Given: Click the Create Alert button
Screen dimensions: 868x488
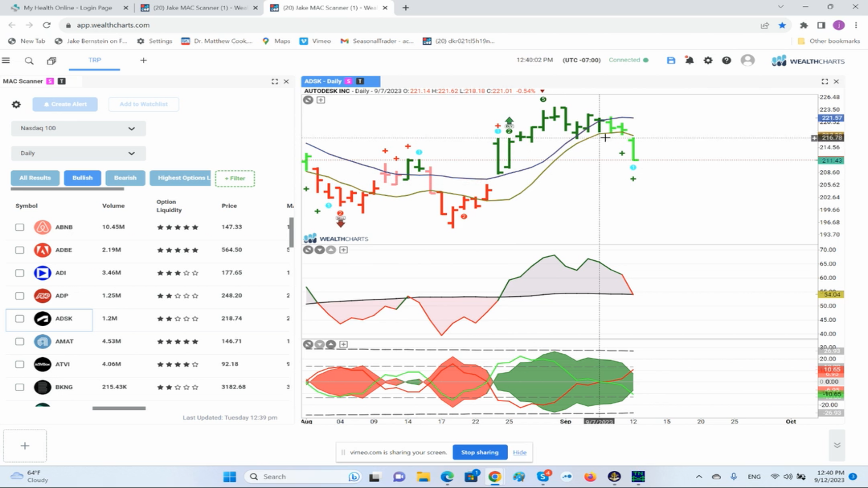Looking at the screenshot, I should (x=65, y=104).
